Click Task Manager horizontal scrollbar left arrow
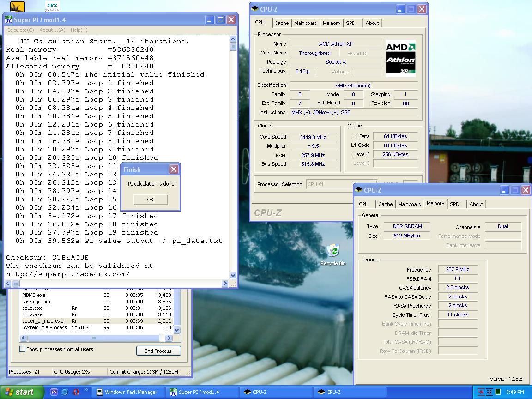 pos(24,338)
